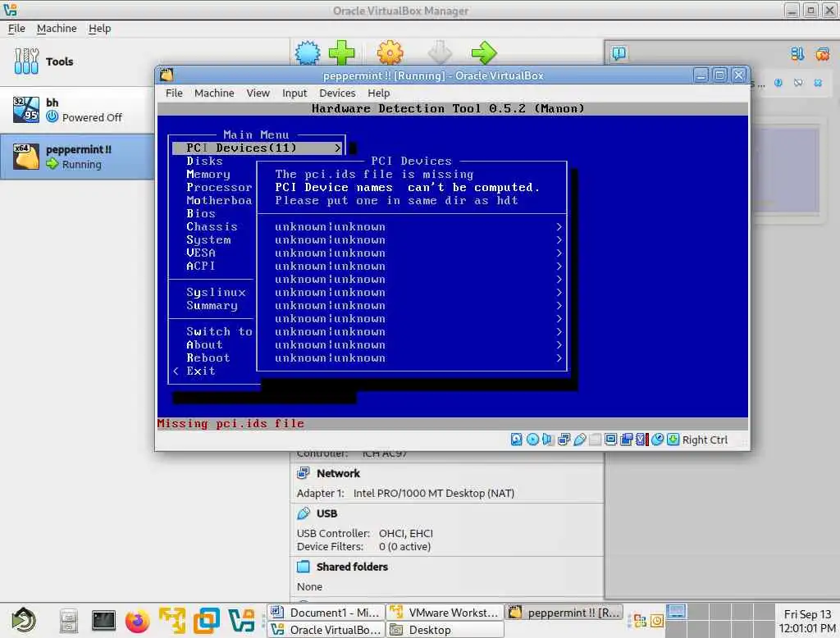This screenshot has width=840, height=638.
Task: Click the orange VMware Workstation launcher icon
Action: pos(172,621)
